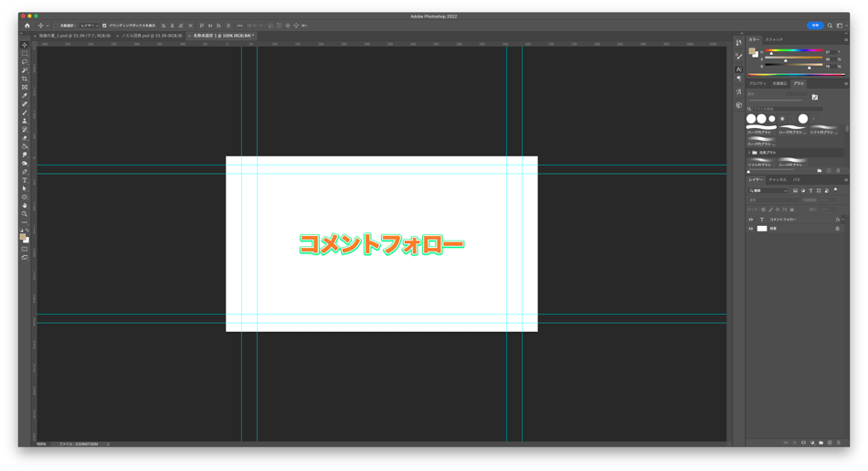Screen dimensions: 868x471
Task: Select the Hand tool
Action: coord(25,206)
